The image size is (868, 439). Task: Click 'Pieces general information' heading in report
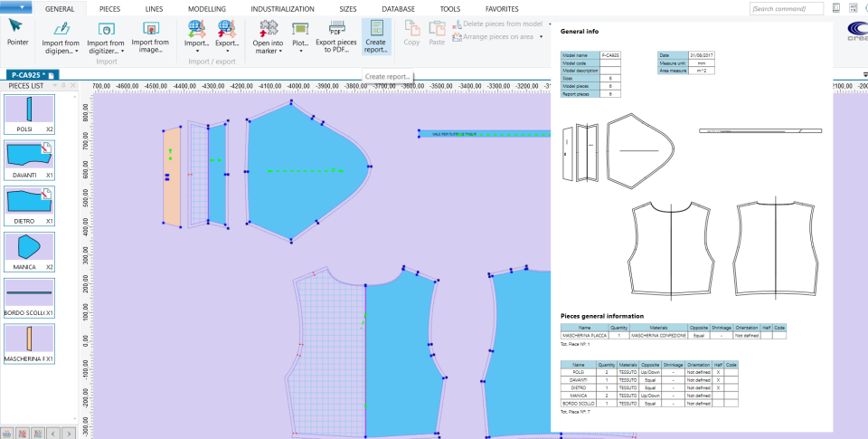point(602,316)
